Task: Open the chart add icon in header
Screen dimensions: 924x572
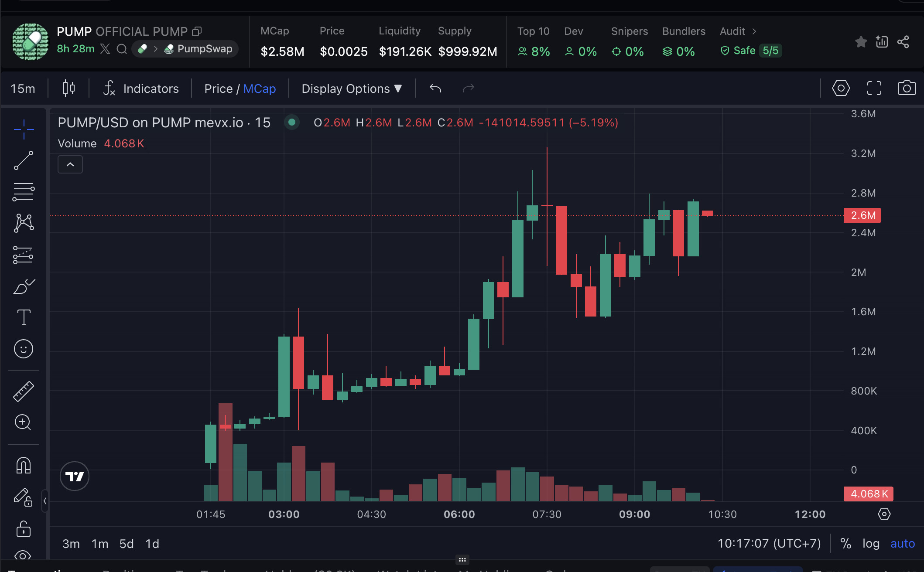Action: click(x=882, y=42)
